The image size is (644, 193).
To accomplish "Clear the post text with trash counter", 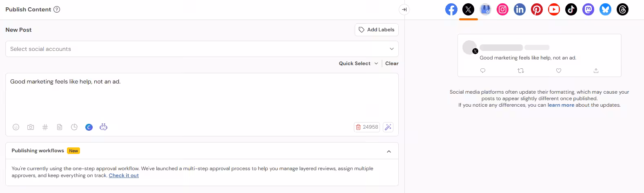I will pyautogui.click(x=367, y=127).
